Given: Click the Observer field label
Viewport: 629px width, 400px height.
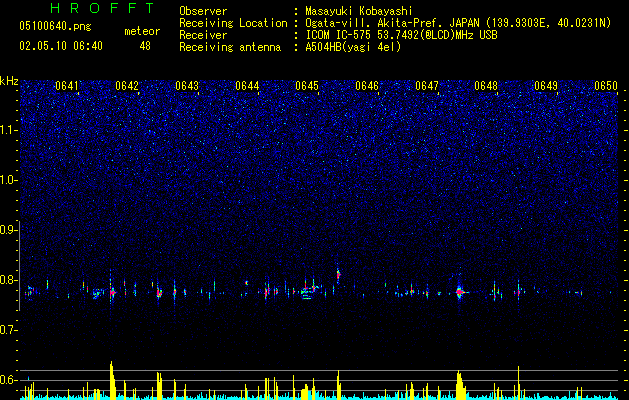Looking at the screenshot, I should (x=203, y=11).
